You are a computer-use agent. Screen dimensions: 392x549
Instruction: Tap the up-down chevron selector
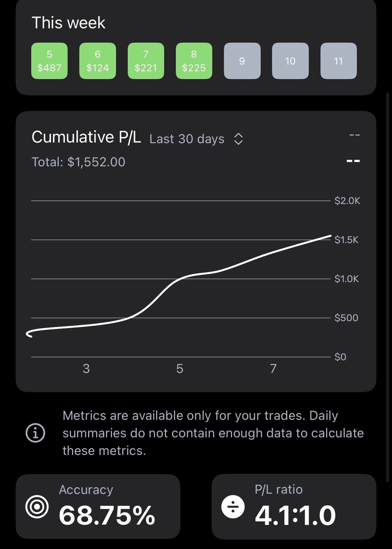pyautogui.click(x=239, y=139)
